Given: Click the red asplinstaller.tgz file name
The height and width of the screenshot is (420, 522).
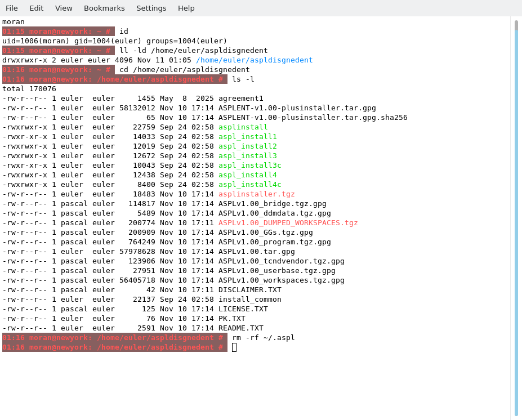Looking at the screenshot, I should [x=256, y=194].
